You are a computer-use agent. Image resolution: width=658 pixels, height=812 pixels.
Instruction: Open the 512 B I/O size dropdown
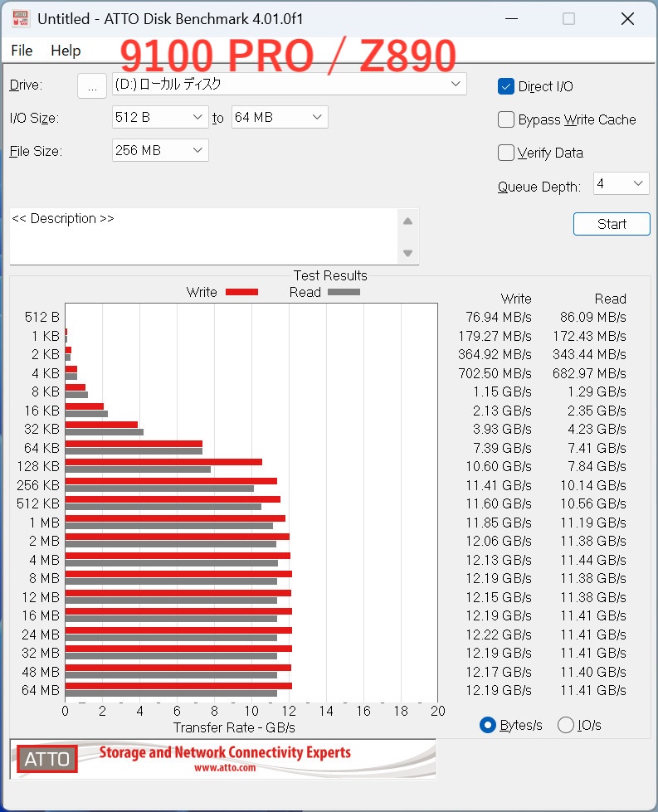(160, 117)
